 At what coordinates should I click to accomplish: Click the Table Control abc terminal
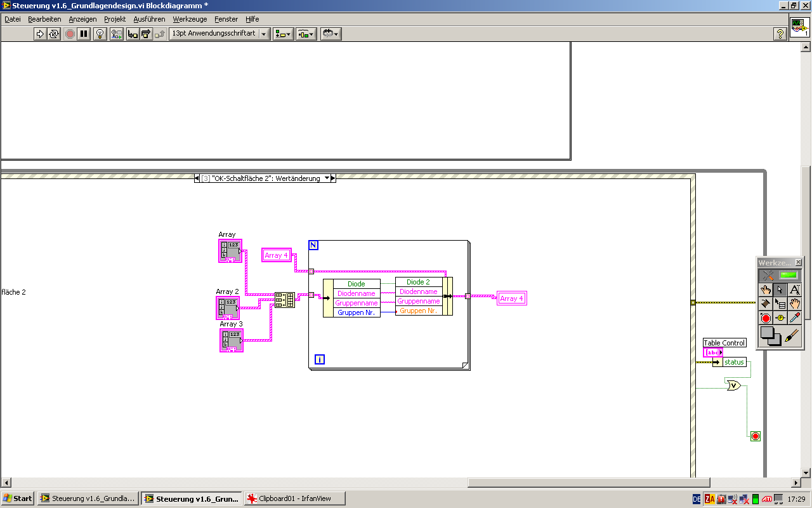[713, 352]
